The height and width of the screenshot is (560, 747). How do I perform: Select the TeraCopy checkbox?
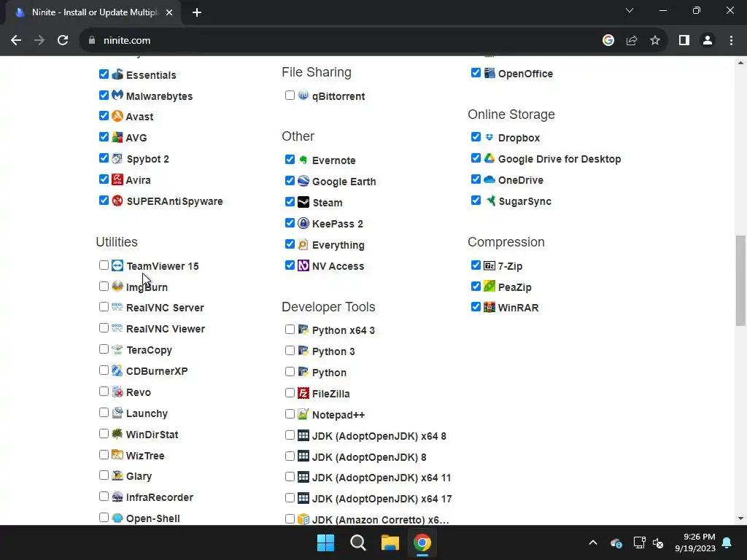[x=104, y=349]
